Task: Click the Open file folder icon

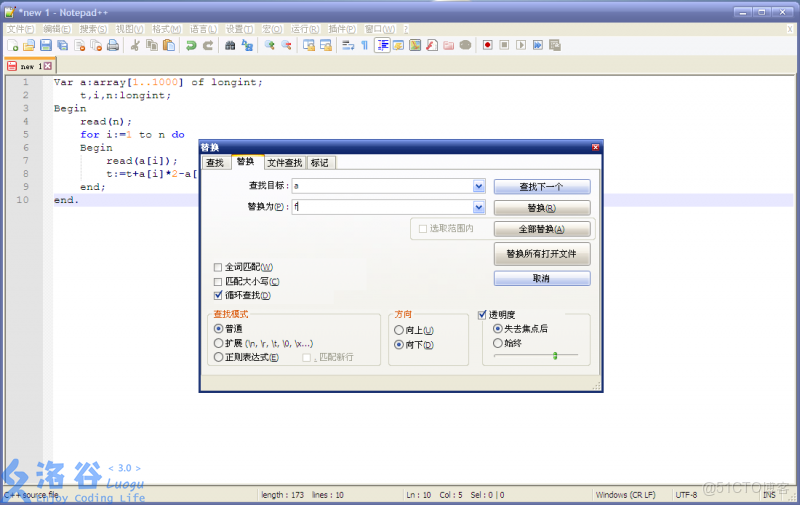Action: (x=29, y=45)
